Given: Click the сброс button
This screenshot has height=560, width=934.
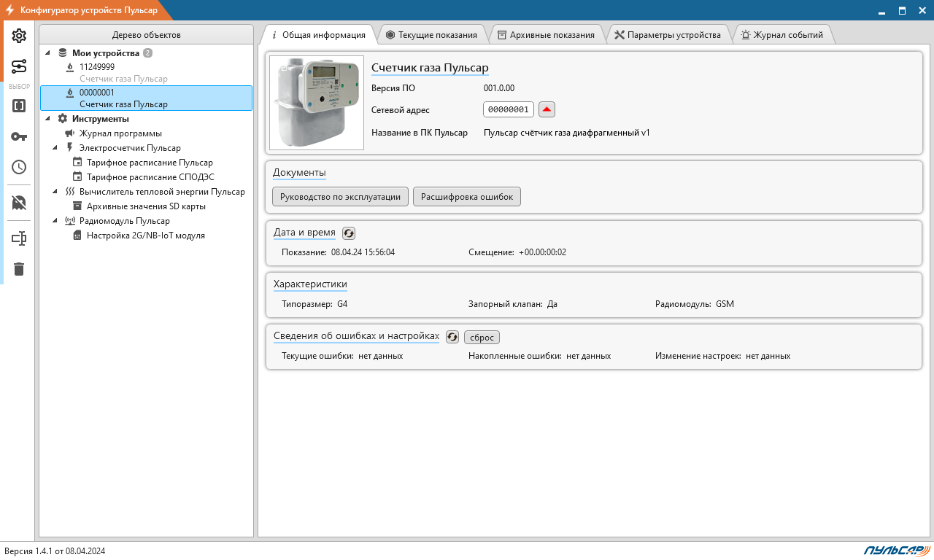Looking at the screenshot, I should click(482, 338).
